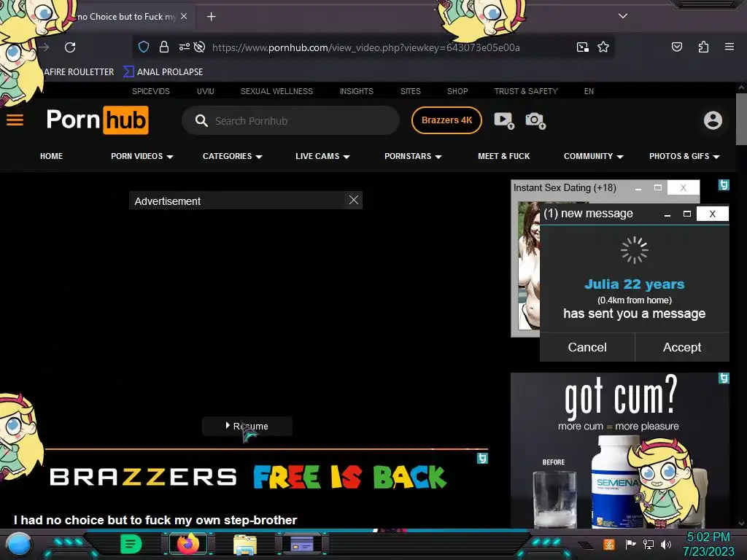Click Cancel on the new message popup

(x=587, y=347)
